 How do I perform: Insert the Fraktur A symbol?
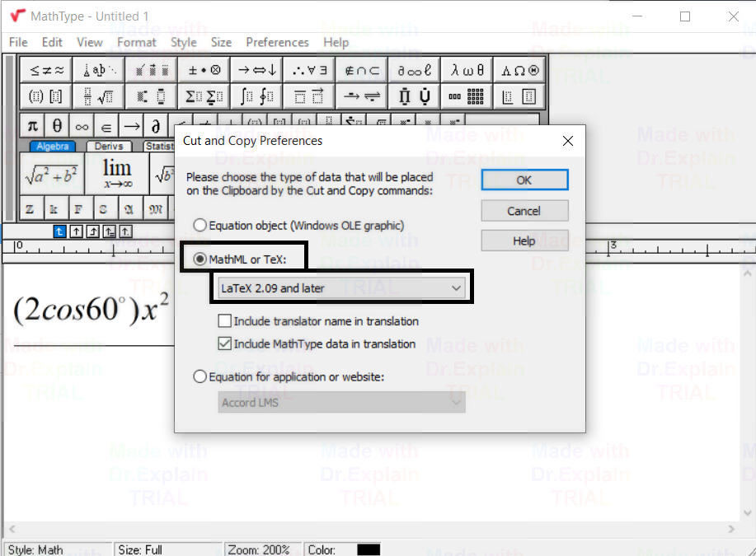[129, 209]
